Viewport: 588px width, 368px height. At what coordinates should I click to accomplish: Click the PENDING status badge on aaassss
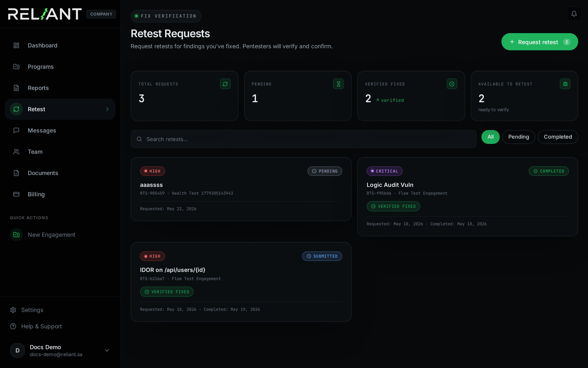pyautogui.click(x=325, y=171)
